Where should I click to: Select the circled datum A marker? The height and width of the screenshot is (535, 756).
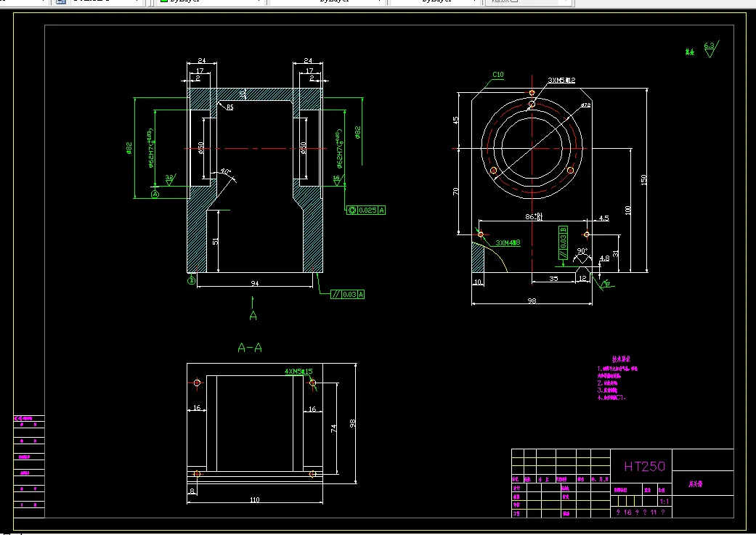point(155,195)
